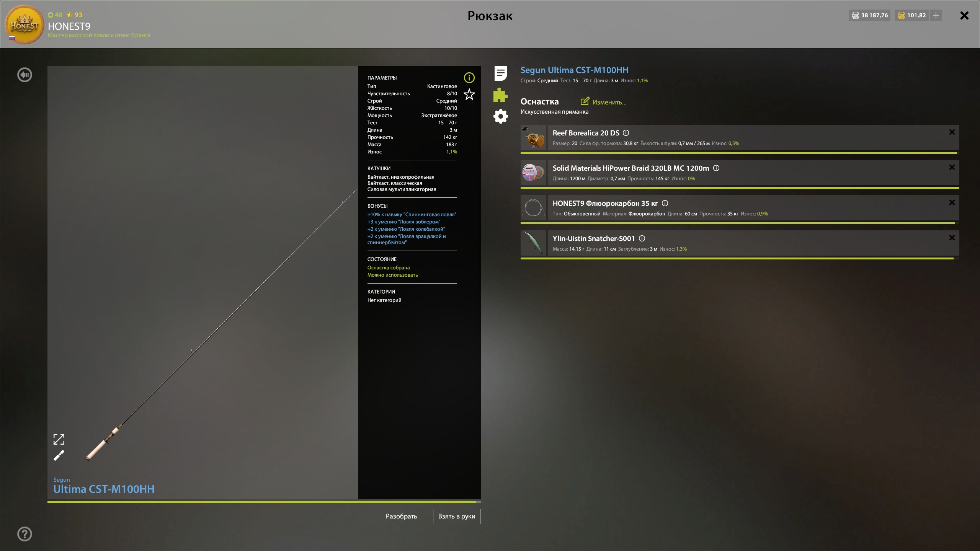The height and width of the screenshot is (551, 980).
Task: Click the pencil edit icon under rod
Action: click(59, 455)
